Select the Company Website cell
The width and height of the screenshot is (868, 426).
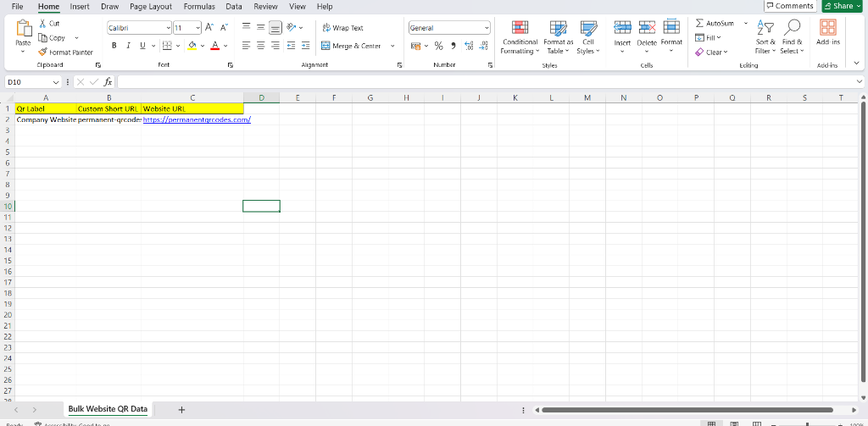46,119
